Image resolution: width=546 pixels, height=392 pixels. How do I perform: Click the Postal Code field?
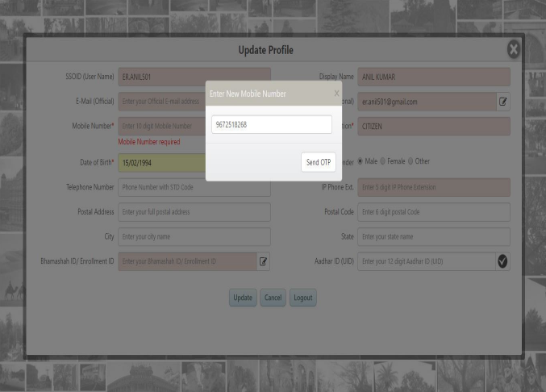coord(433,212)
